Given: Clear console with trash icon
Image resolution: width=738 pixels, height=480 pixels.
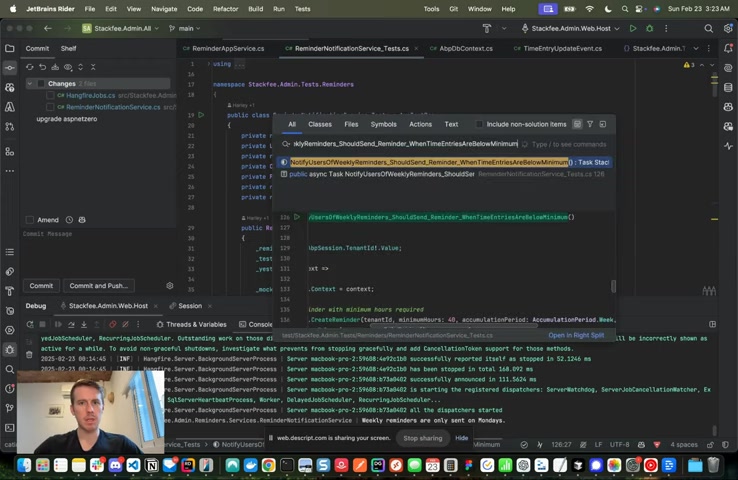Looking at the screenshot, I should (29, 355).
